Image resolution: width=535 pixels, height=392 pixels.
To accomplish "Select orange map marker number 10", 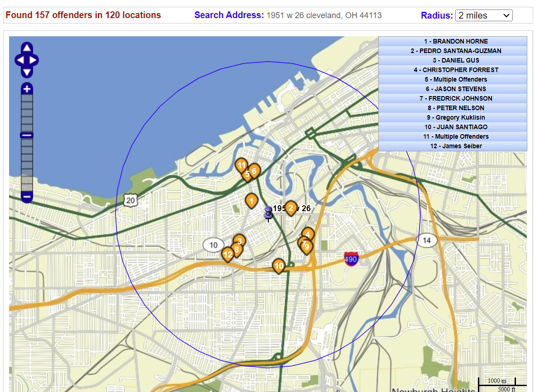I will click(x=279, y=266).
